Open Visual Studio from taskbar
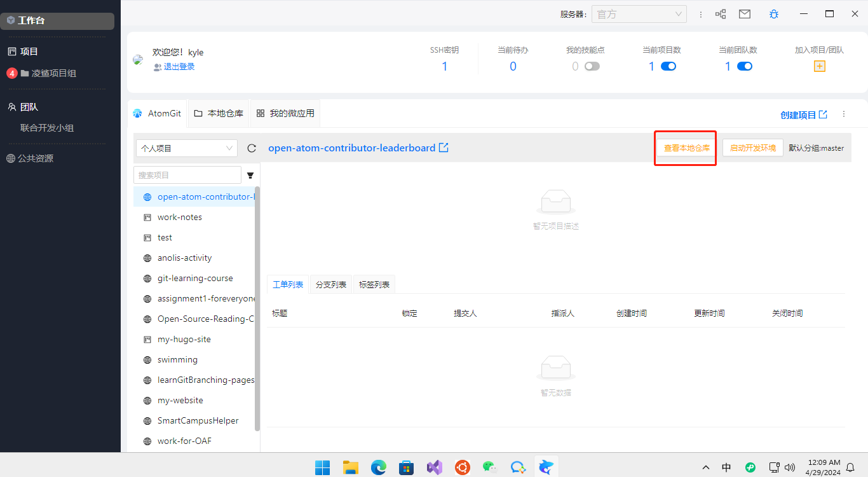This screenshot has width=868, height=477. tap(435, 467)
